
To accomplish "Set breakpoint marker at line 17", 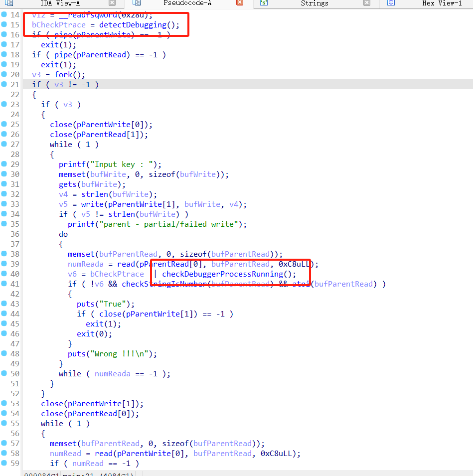I will coord(4,44).
